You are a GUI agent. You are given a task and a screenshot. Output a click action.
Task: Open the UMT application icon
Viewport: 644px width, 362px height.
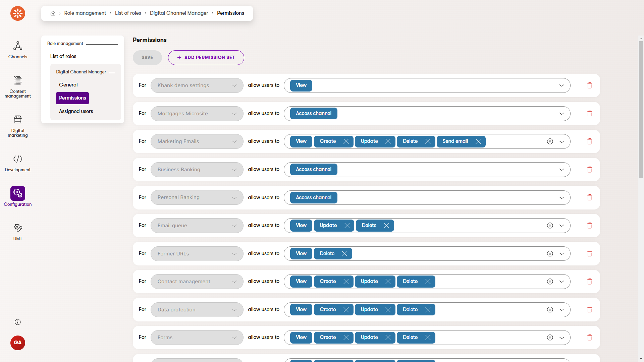(17, 232)
